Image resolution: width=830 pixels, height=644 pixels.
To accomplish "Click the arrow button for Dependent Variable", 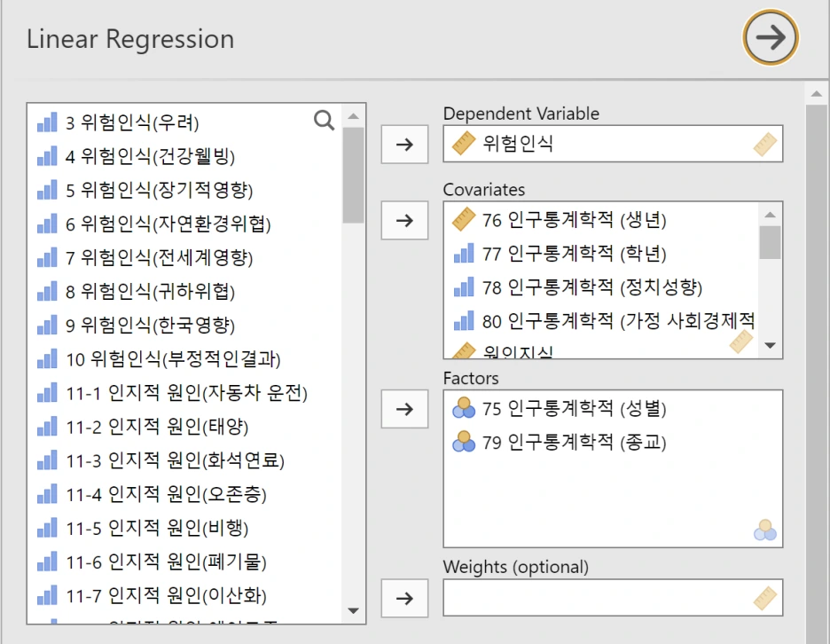I will [x=404, y=144].
